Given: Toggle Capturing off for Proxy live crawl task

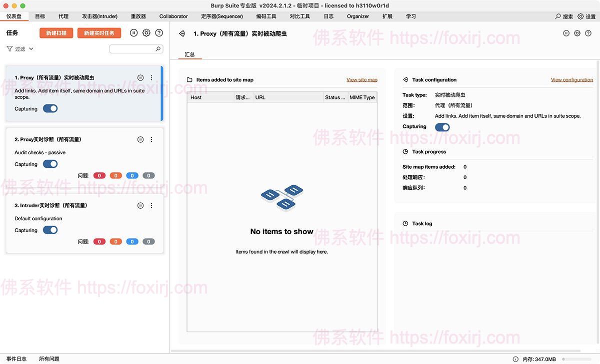Looking at the screenshot, I should click(50, 108).
